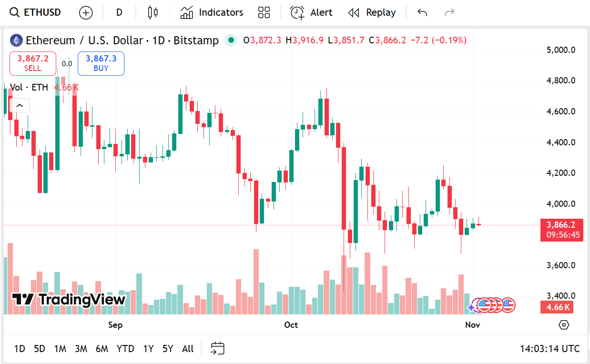Select the YTD time range
Image resolution: width=590 pixels, height=364 pixels.
point(125,349)
